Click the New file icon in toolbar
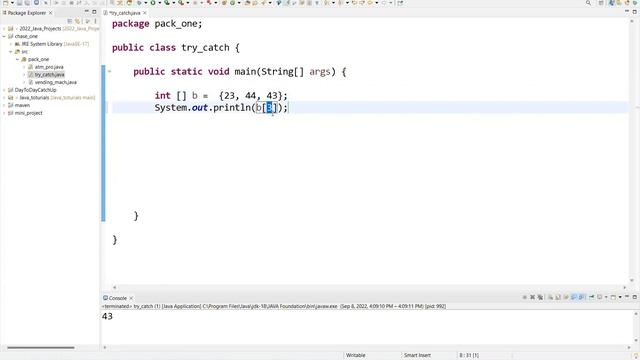This screenshot has width=640, height=360. click(5, 3)
